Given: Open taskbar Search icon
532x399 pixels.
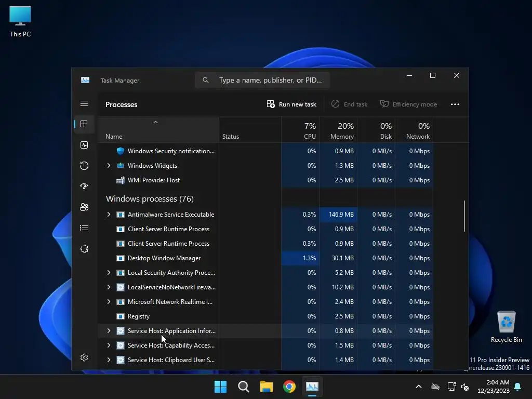Looking at the screenshot, I should (244, 387).
